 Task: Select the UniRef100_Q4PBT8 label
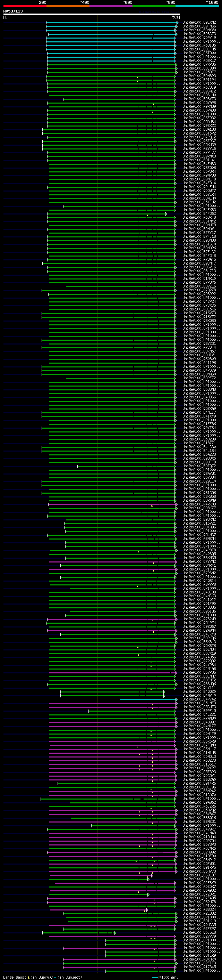(x=199, y=550)
